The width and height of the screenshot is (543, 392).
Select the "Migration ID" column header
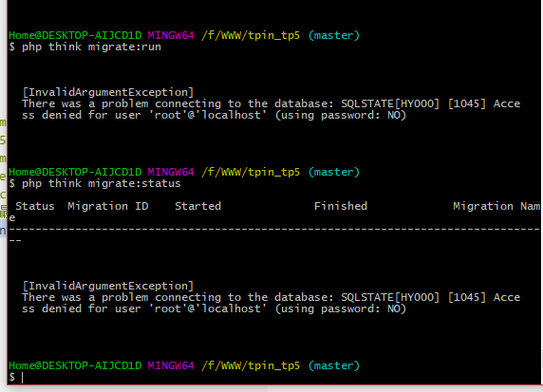108,206
